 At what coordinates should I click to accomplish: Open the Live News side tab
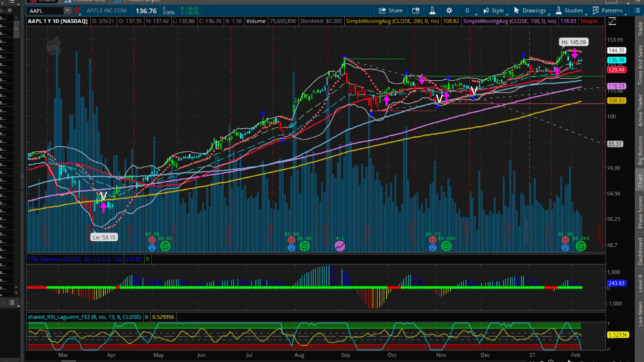point(640,314)
